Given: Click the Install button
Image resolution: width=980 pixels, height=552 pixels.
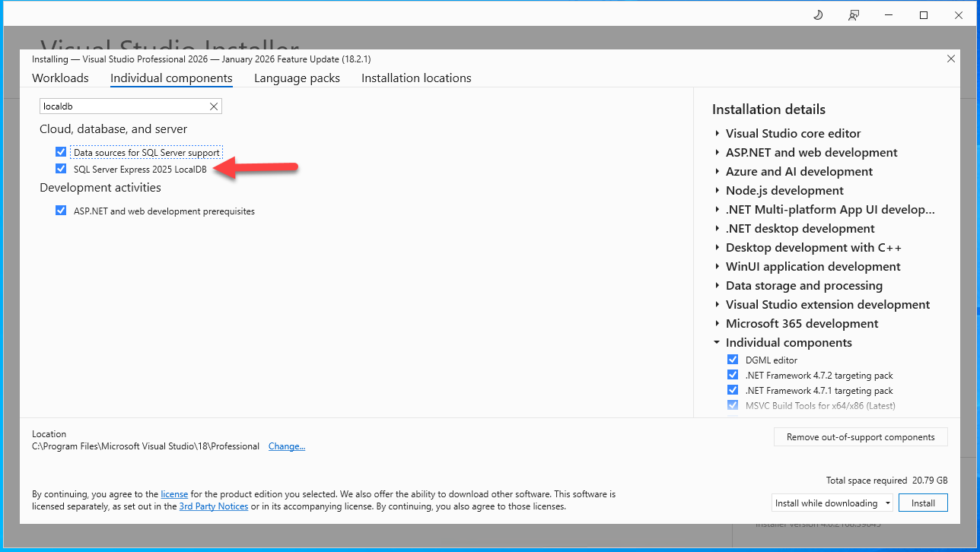Looking at the screenshot, I should 923,503.
